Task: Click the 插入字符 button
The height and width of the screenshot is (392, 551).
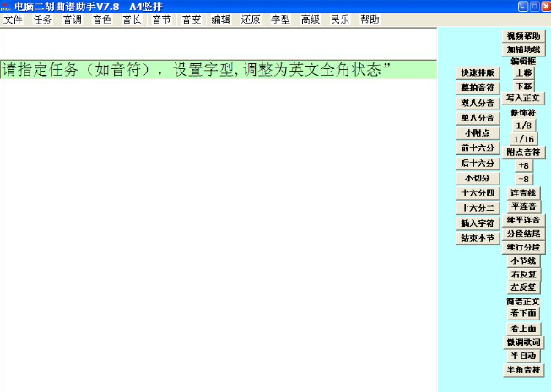Action: pyautogui.click(x=478, y=223)
